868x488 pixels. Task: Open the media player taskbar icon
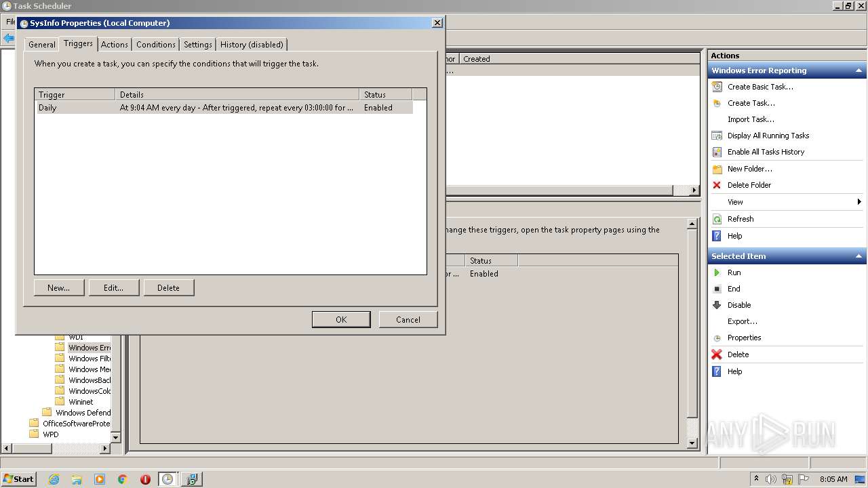click(x=100, y=479)
